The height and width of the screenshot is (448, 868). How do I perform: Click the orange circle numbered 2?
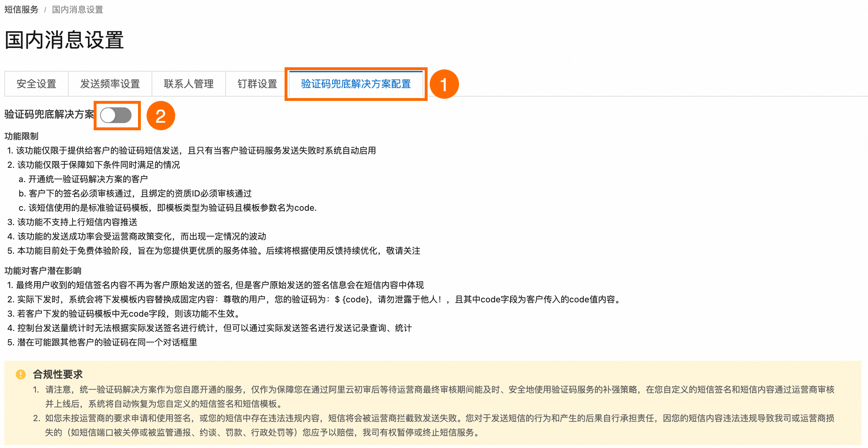coord(161,116)
